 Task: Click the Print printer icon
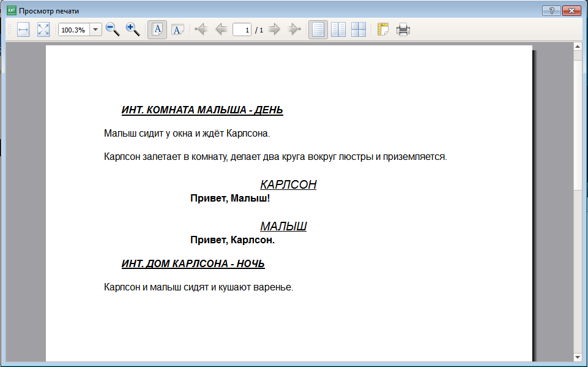[403, 29]
